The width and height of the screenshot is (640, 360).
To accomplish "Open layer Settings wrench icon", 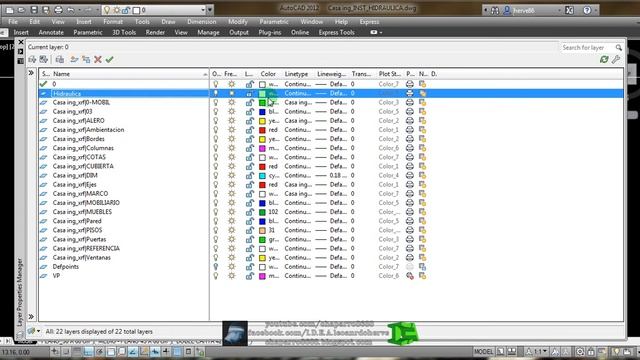I will coord(616,60).
